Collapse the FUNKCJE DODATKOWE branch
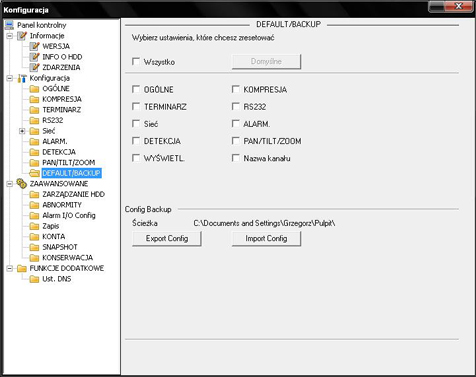 click(10, 268)
